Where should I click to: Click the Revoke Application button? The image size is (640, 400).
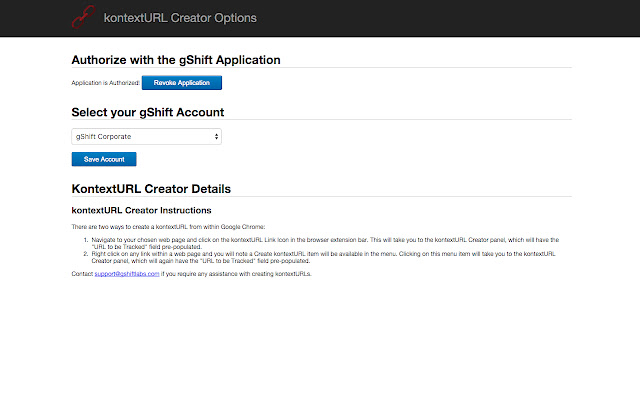pyautogui.click(x=182, y=82)
